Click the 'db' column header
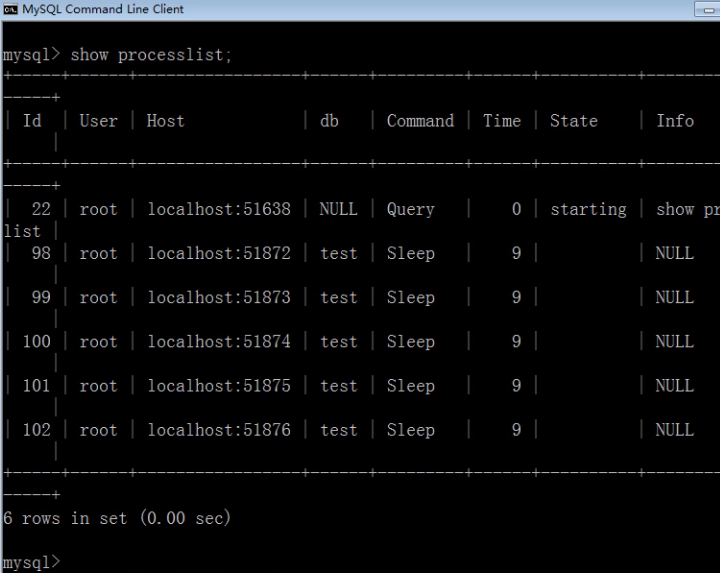This screenshot has width=720, height=573. pyautogui.click(x=329, y=121)
